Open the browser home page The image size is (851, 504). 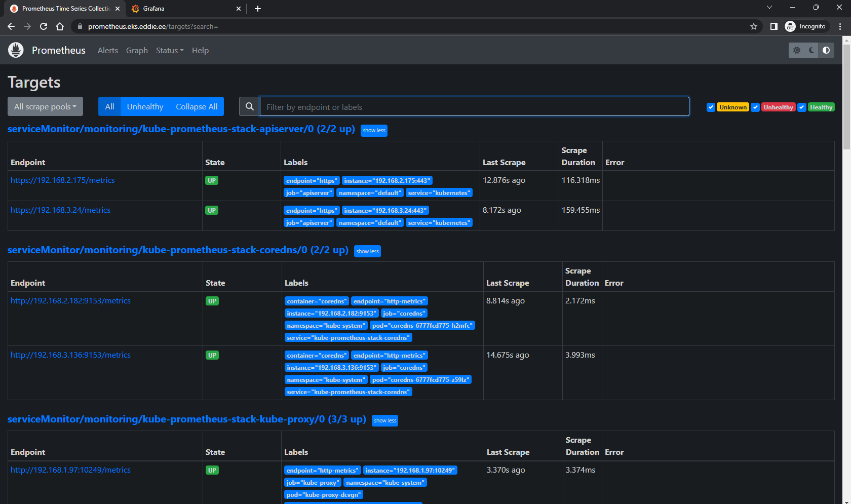click(x=60, y=26)
